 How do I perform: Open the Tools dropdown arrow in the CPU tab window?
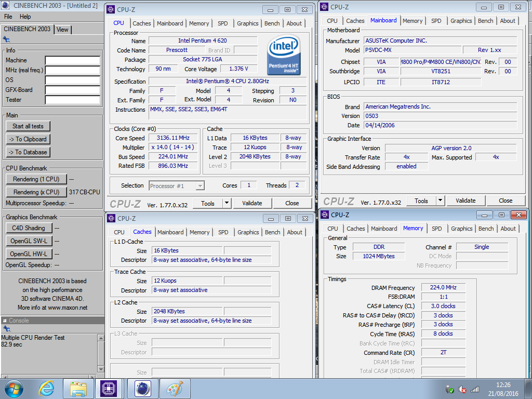click(227, 203)
